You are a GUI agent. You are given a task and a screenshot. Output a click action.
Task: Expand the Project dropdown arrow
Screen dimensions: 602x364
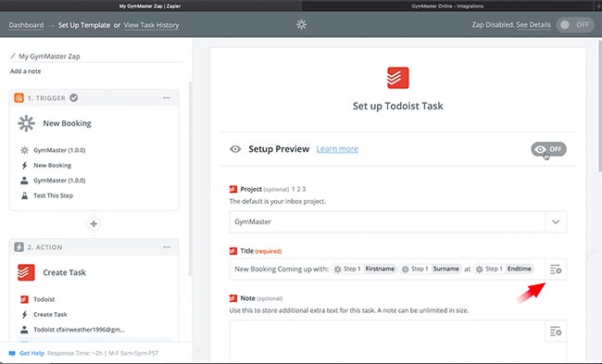tap(556, 221)
